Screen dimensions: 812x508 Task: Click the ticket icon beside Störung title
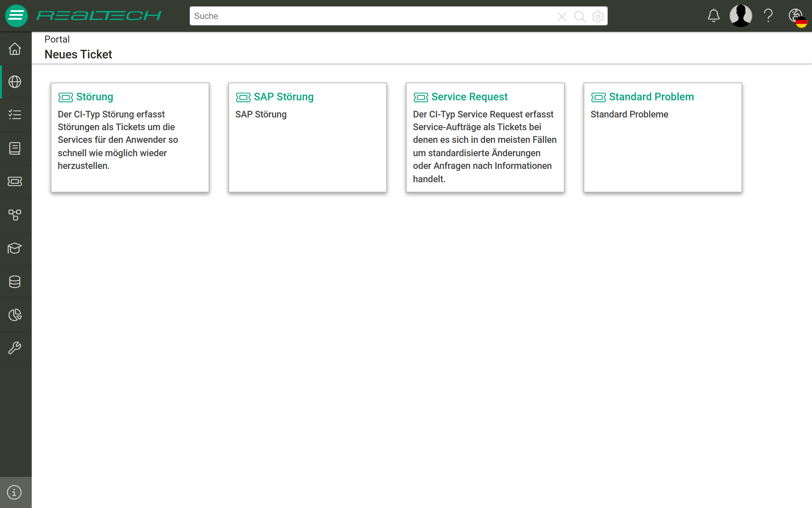[x=65, y=97]
